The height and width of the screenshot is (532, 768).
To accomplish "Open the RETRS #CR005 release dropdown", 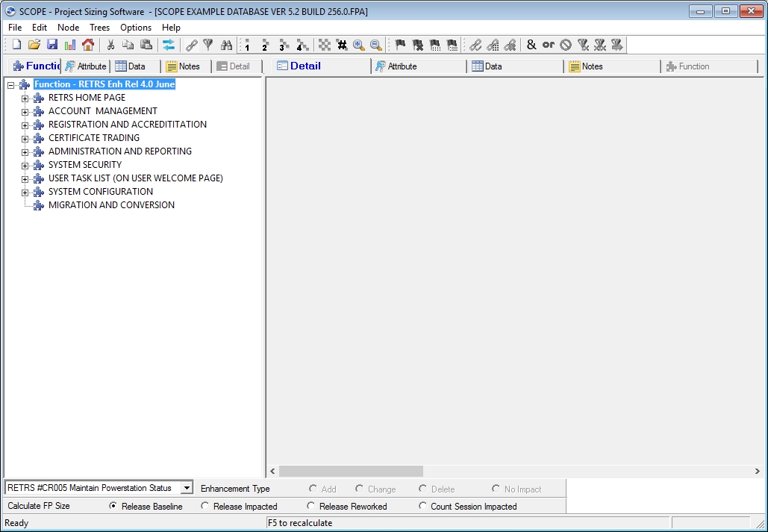I will (187, 488).
